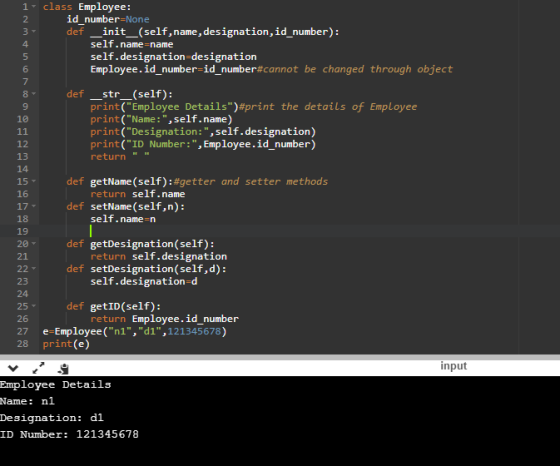Click the comment '#cannot be changed through object'
This screenshot has height=466, width=560.
[x=355, y=69]
